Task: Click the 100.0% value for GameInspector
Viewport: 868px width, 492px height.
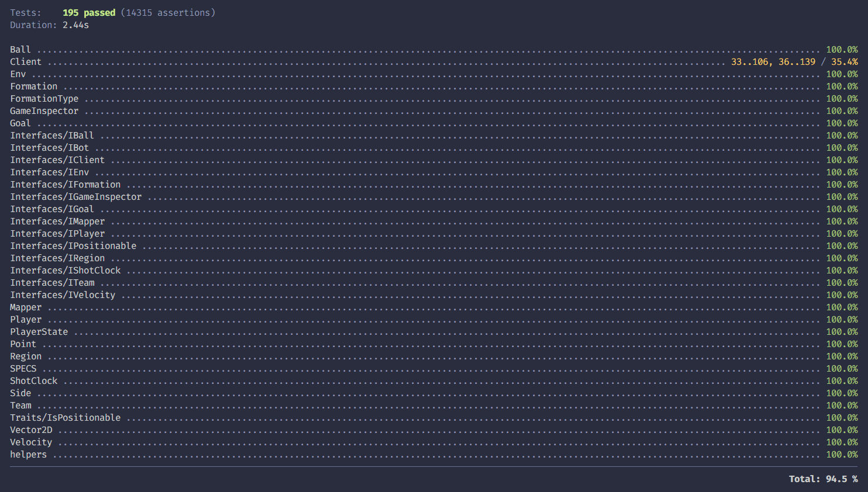Action: (842, 111)
